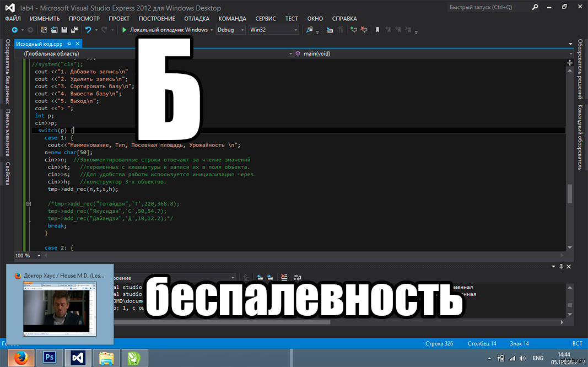The width and height of the screenshot is (588, 367).
Task: Click Firefox in the taskbar
Action: point(21,358)
